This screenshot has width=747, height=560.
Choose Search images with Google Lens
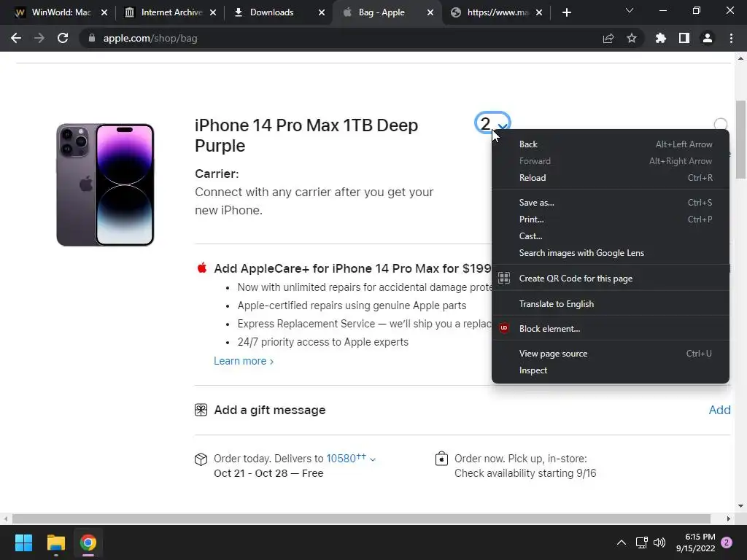[611, 253]
